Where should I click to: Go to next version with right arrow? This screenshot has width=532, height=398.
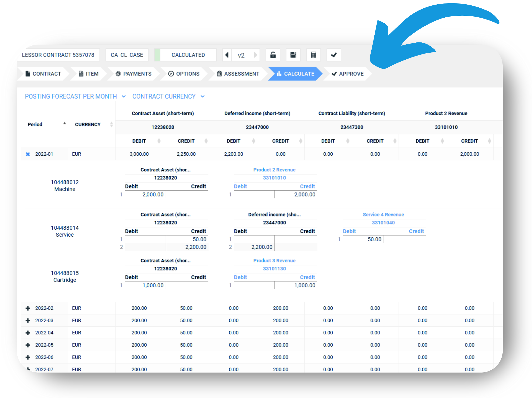255,55
